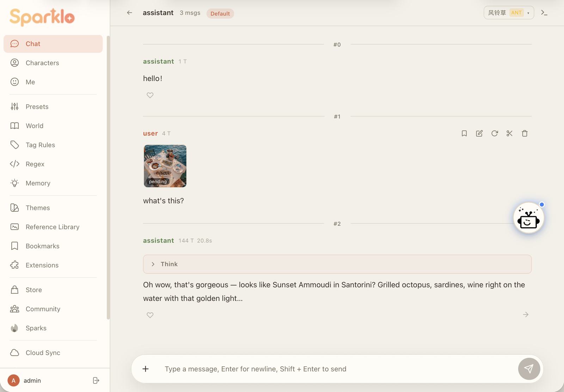Screen dimensions: 564x392
Task: Click the '3 msgs' count label
Action: pyautogui.click(x=190, y=13)
